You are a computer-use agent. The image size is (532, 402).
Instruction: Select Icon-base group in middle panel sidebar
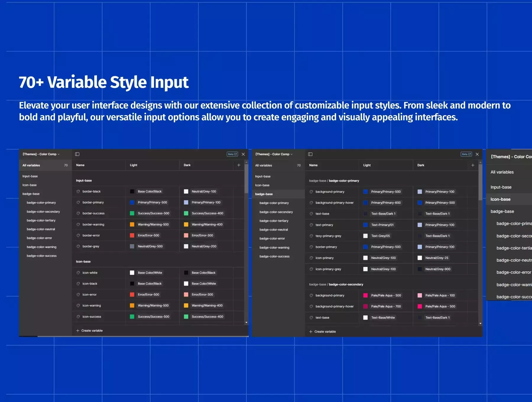point(262,185)
